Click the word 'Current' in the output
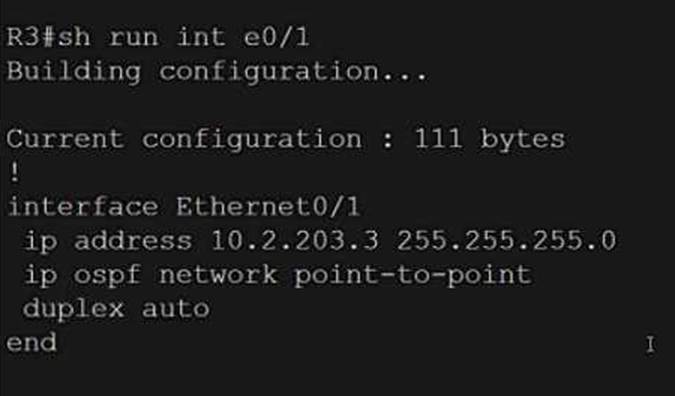 (x=65, y=139)
